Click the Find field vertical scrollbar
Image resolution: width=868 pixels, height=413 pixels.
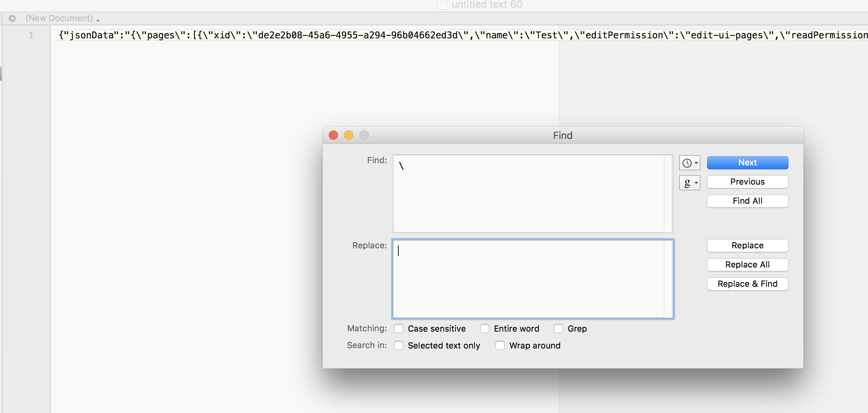pos(669,194)
